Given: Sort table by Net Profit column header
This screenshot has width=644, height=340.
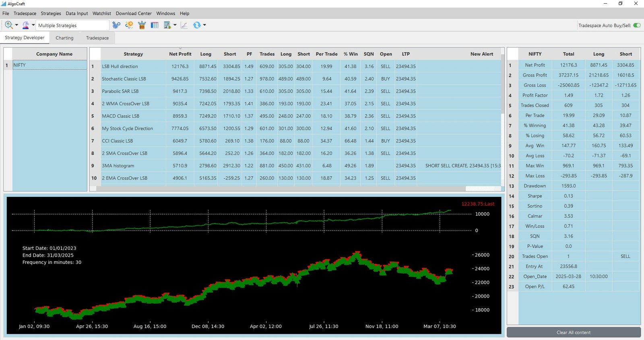Looking at the screenshot, I should point(180,54).
